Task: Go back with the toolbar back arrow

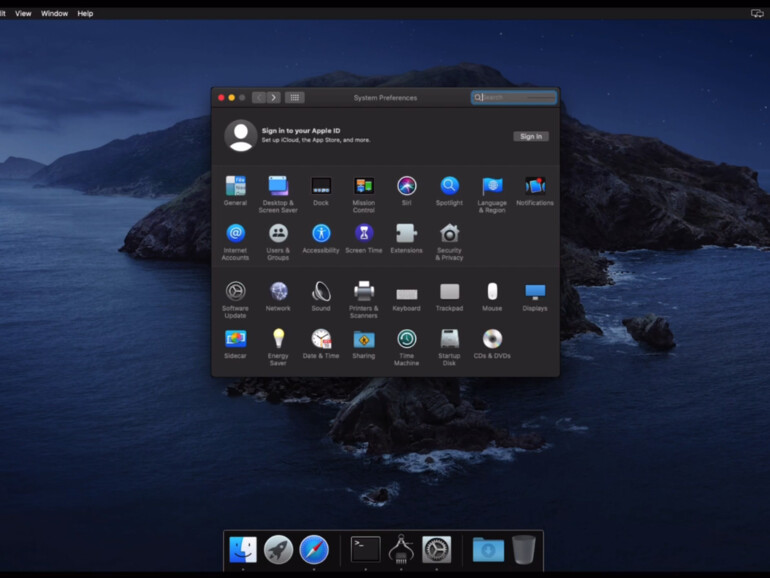Action: coord(259,98)
